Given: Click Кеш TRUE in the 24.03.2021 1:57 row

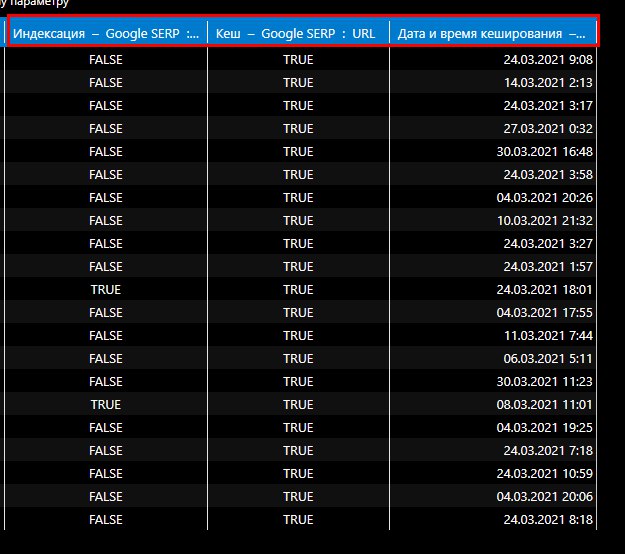Looking at the screenshot, I should click(x=298, y=267).
